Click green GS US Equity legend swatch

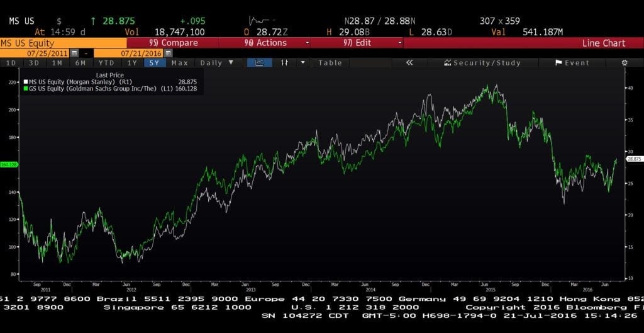tap(26, 88)
